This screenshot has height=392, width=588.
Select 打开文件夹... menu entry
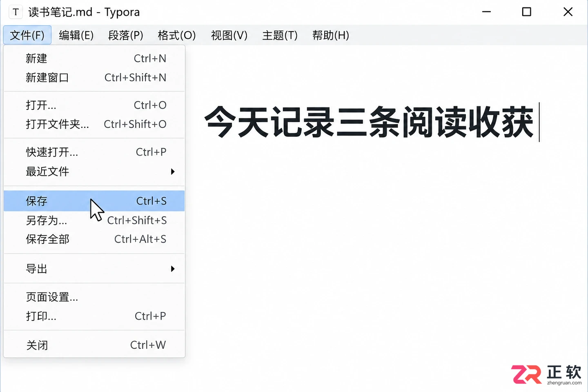tap(94, 124)
